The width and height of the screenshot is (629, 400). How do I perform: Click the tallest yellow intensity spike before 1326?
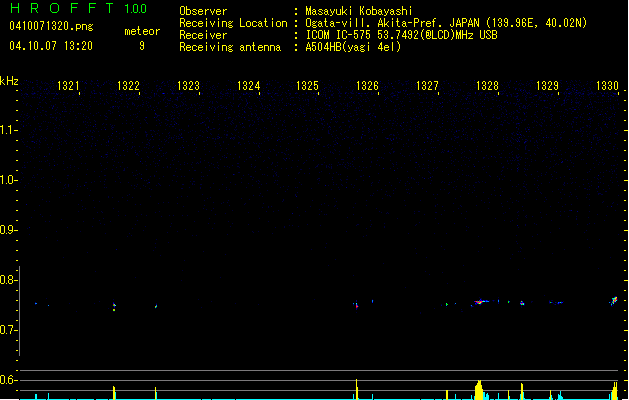point(356,389)
